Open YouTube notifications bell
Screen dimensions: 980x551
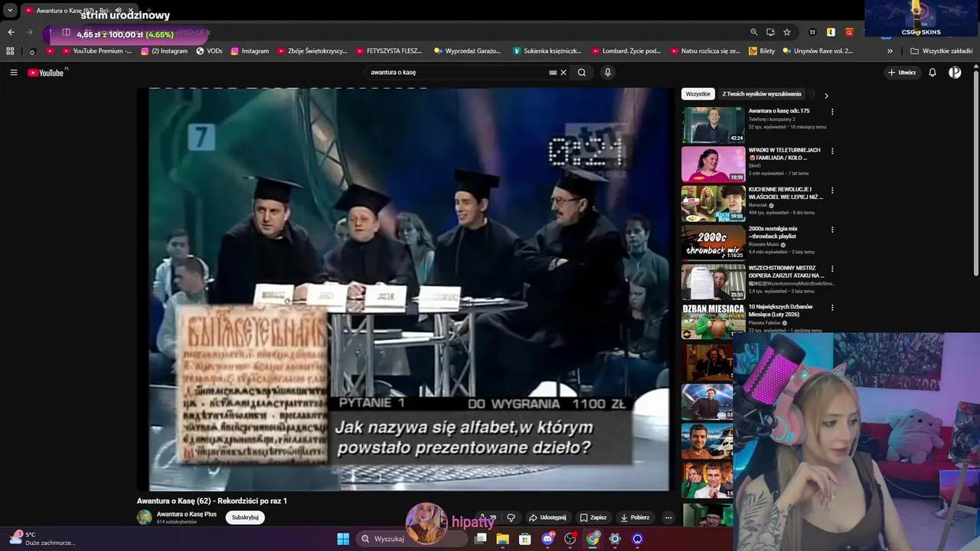tap(933, 73)
